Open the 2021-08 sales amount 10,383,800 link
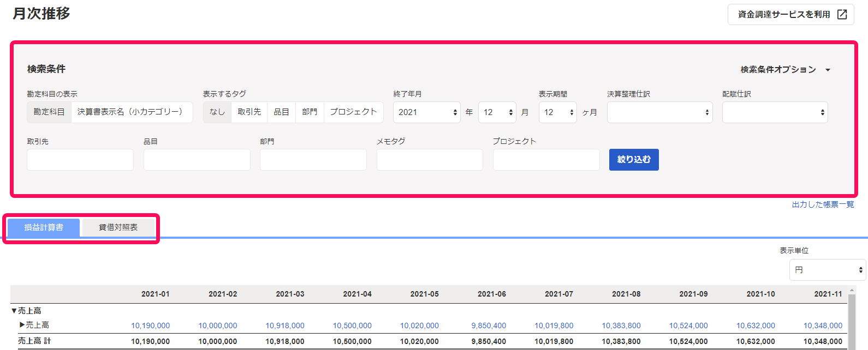The width and height of the screenshot is (868, 350). [621, 325]
